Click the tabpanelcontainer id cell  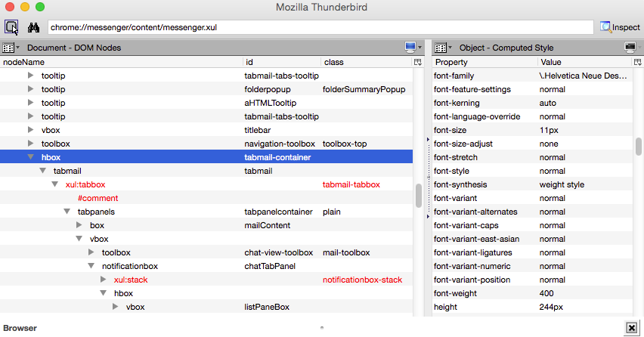pyautogui.click(x=278, y=212)
